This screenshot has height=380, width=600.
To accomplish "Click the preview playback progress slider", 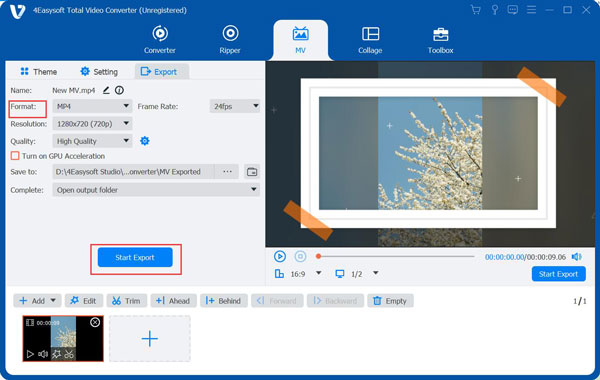I will (396, 256).
